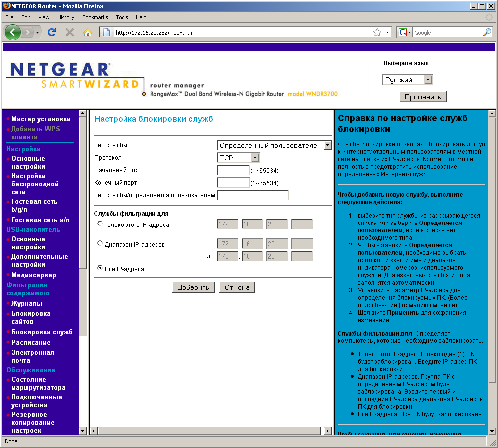The width and height of the screenshot is (498, 448).
Task: Click the sidebar vertical scrollbar thumb
Action: click(x=83, y=193)
